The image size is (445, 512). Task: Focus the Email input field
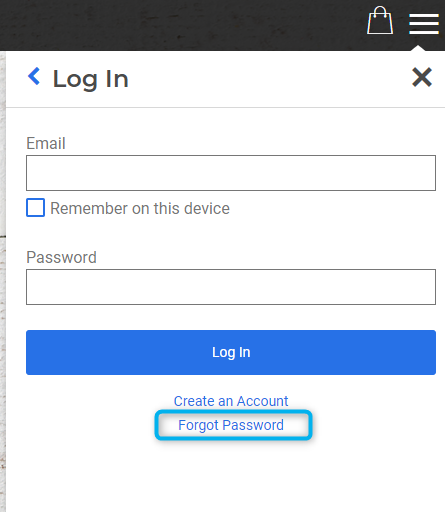pos(231,173)
